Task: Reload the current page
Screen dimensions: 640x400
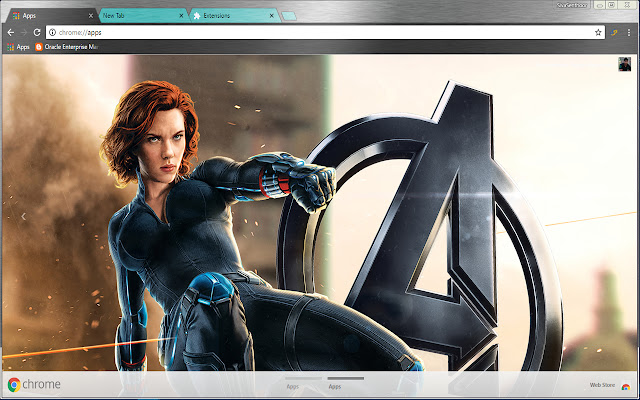Action: tap(37, 32)
